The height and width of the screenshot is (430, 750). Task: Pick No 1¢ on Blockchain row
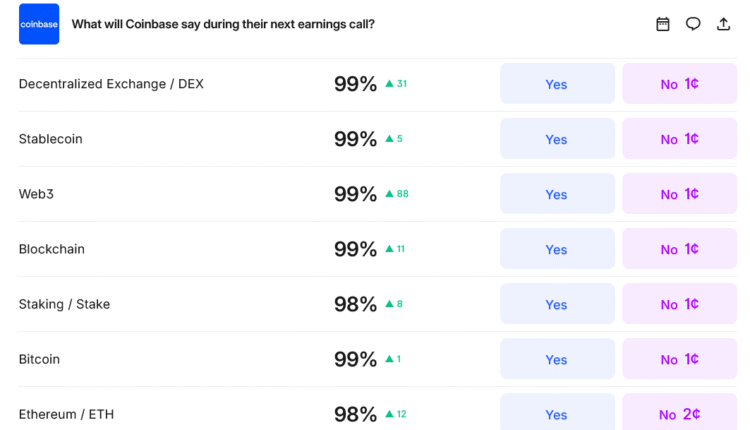[x=679, y=249]
